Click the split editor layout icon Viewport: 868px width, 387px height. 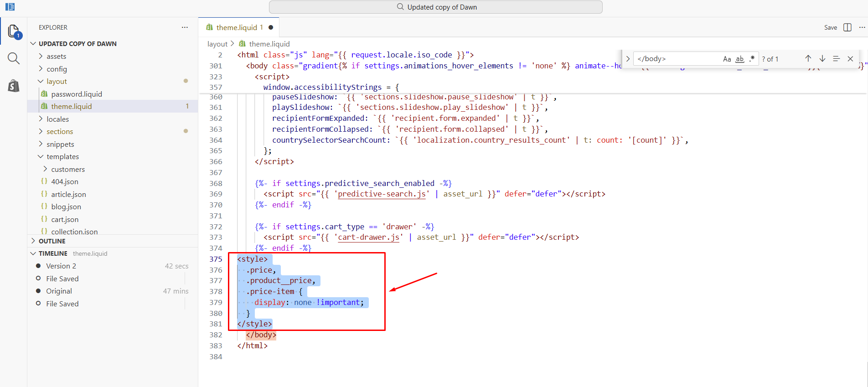pyautogui.click(x=847, y=27)
